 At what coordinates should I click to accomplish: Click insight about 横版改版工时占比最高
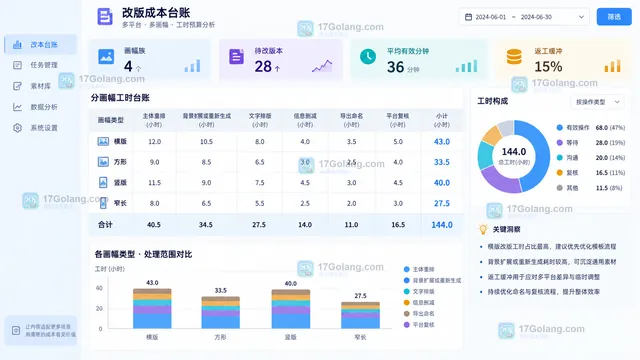tap(552, 247)
